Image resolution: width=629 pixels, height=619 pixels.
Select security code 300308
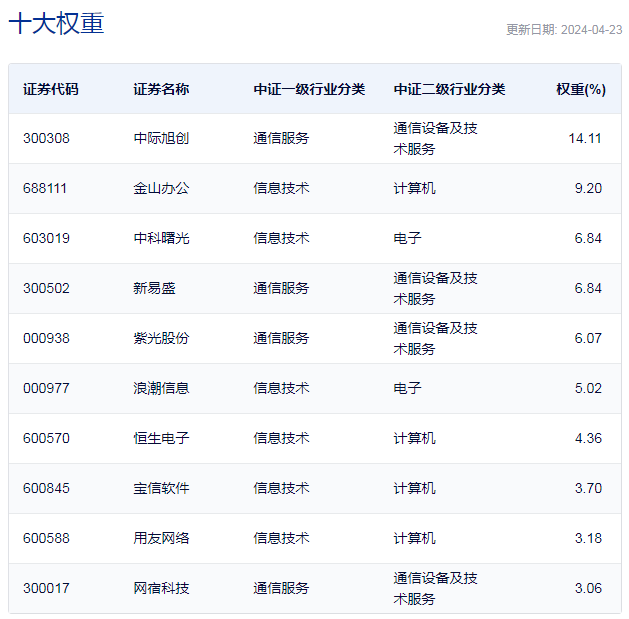click(x=46, y=138)
